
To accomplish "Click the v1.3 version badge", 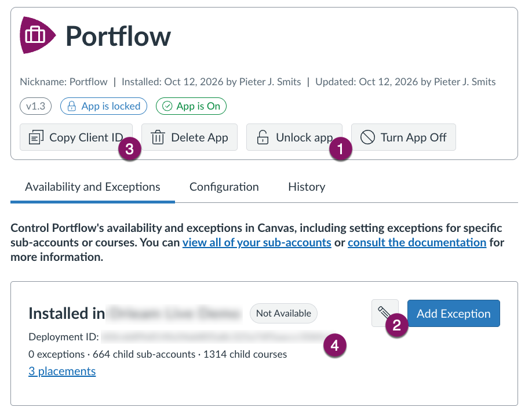I will [x=35, y=106].
